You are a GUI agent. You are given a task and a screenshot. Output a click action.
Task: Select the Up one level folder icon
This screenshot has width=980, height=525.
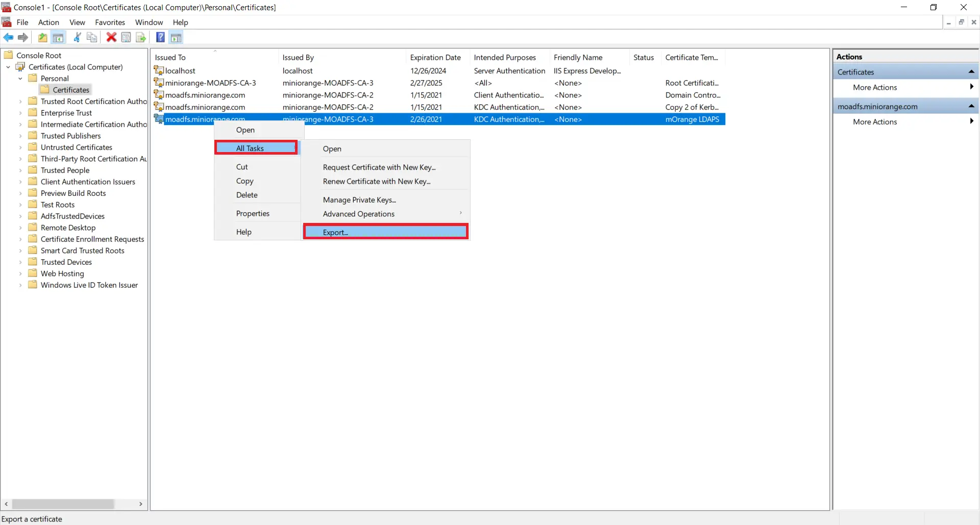42,37
